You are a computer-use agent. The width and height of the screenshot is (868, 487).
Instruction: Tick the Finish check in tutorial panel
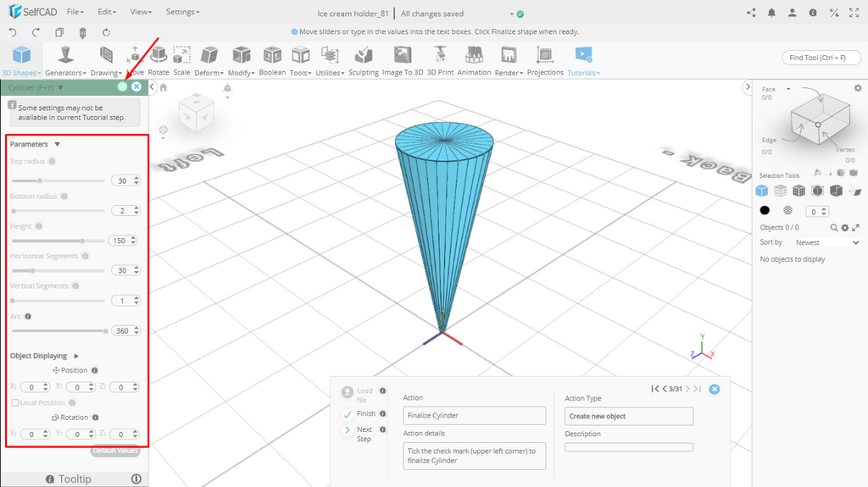click(x=348, y=414)
